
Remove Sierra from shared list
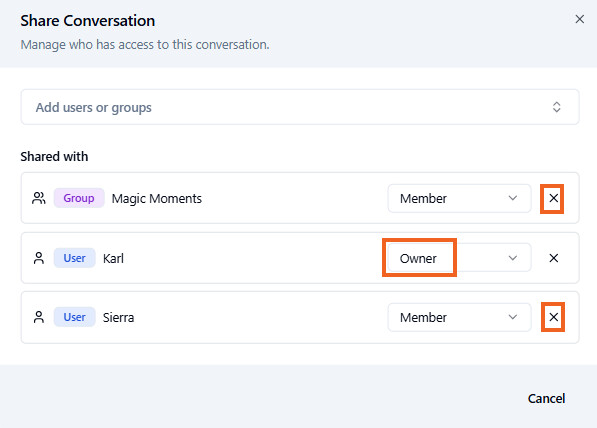point(554,317)
